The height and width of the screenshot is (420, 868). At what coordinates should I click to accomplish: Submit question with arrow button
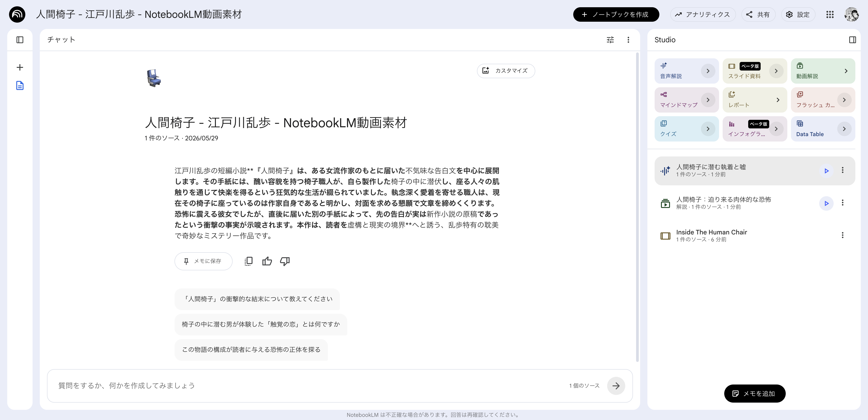coord(616,386)
